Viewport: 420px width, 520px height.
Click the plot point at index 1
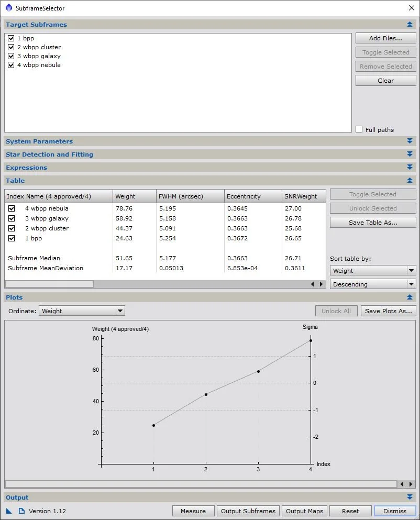[x=153, y=426]
